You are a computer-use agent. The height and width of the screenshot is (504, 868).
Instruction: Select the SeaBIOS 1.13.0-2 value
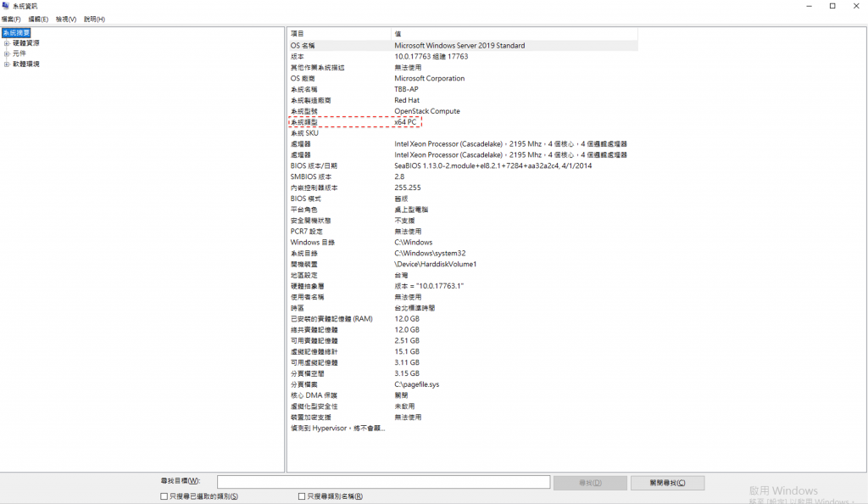(x=493, y=166)
